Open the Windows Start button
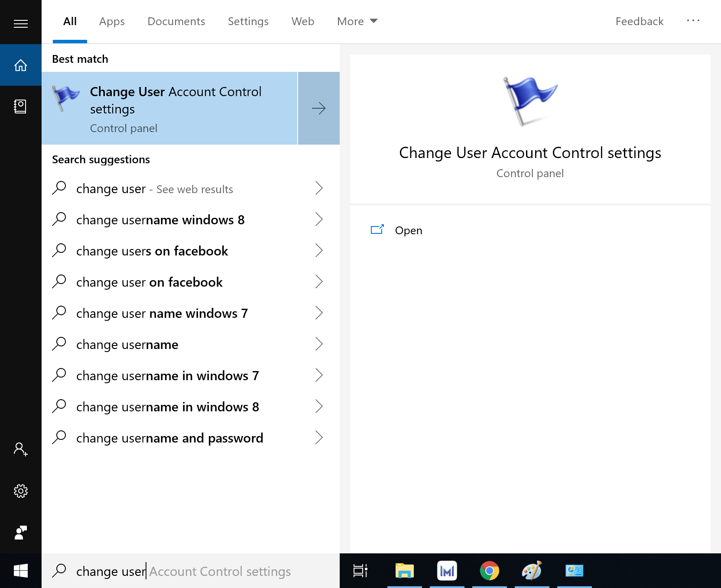This screenshot has width=721, height=588. 20,571
